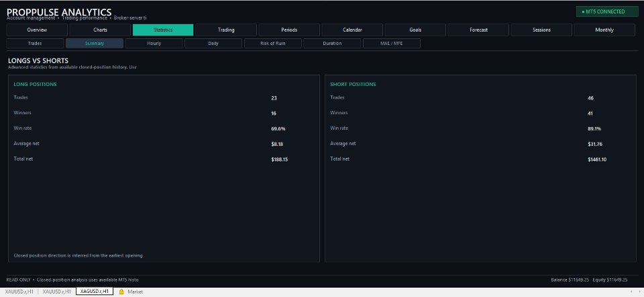Click the closed position direction note

(78, 255)
